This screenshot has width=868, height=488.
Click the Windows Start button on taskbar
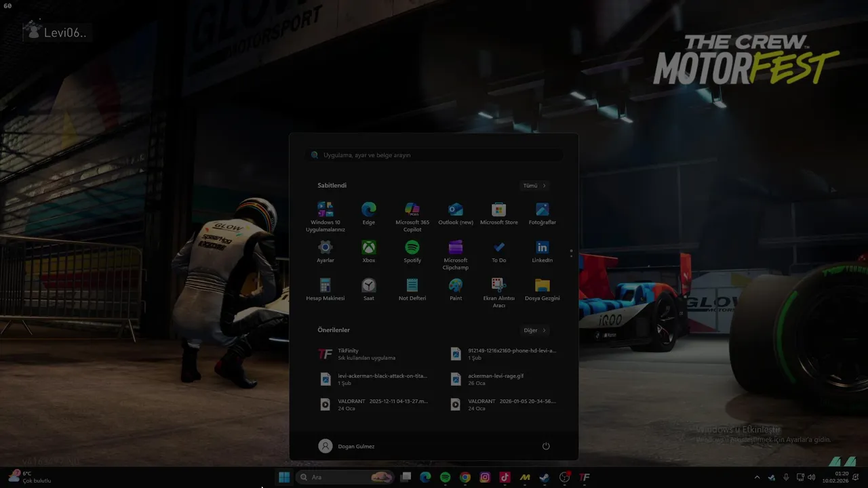284,477
